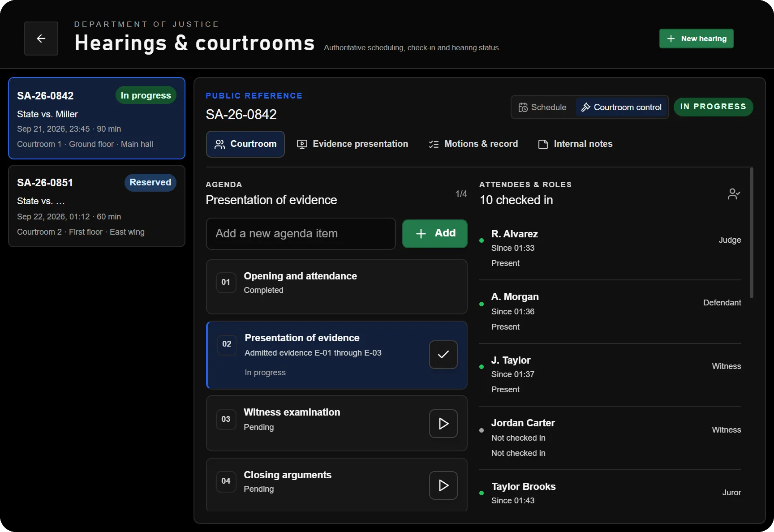Click the 1/4 agenda progress counter
The height and width of the screenshot is (532, 774).
[x=461, y=194]
